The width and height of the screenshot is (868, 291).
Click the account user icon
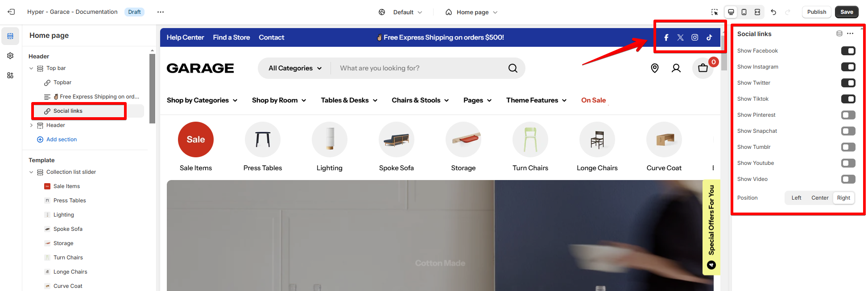pos(676,68)
